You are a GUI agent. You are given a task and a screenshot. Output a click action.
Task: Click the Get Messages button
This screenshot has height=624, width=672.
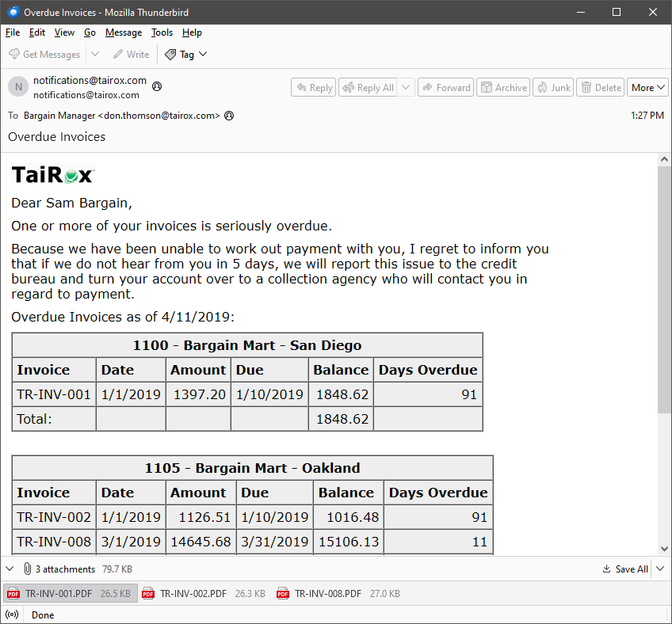(44, 55)
